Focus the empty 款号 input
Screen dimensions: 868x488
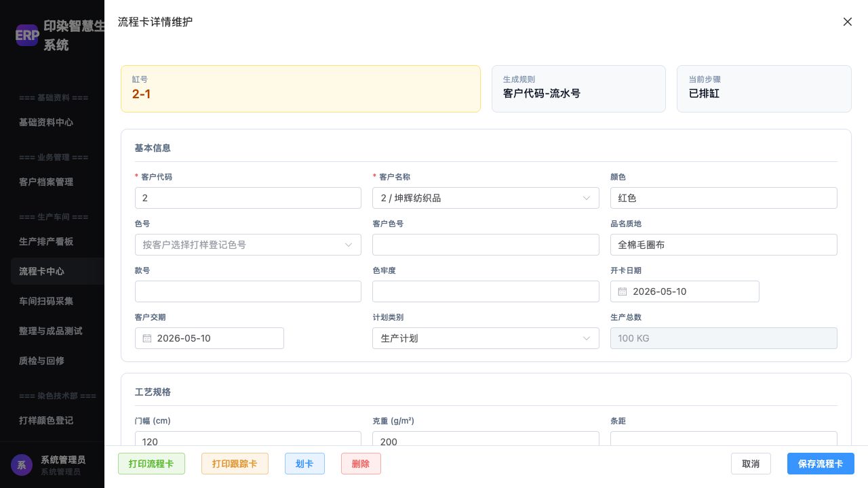tap(248, 291)
